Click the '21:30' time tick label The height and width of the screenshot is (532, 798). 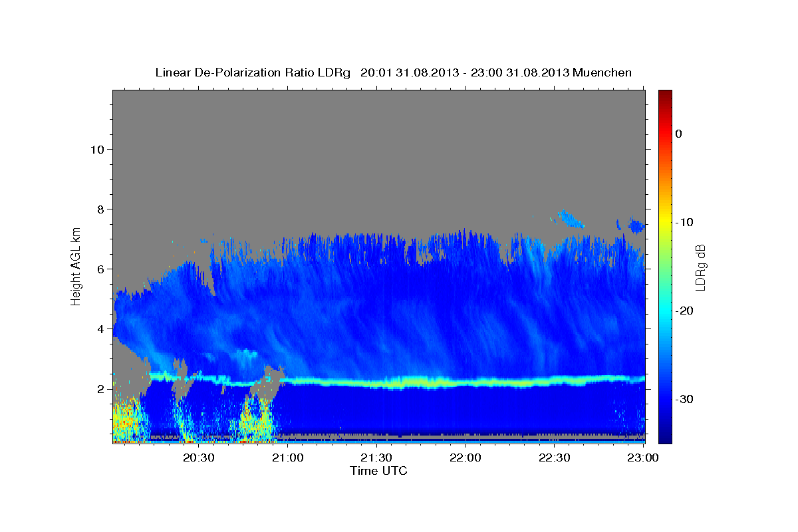coord(376,458)
